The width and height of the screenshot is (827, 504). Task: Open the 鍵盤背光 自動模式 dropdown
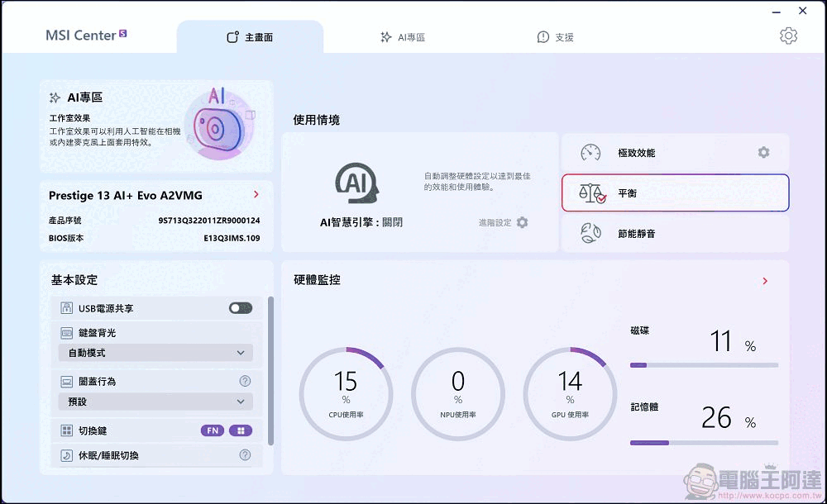[155, 353]
